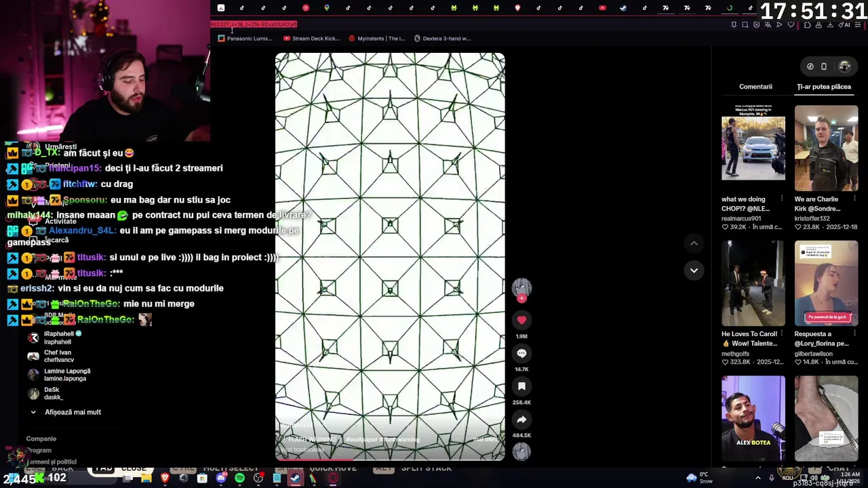The height and width of the screenshot is (488, 868).
Task: Click the profile avatar icon on TikTok header
Action: tap(844, 66)
